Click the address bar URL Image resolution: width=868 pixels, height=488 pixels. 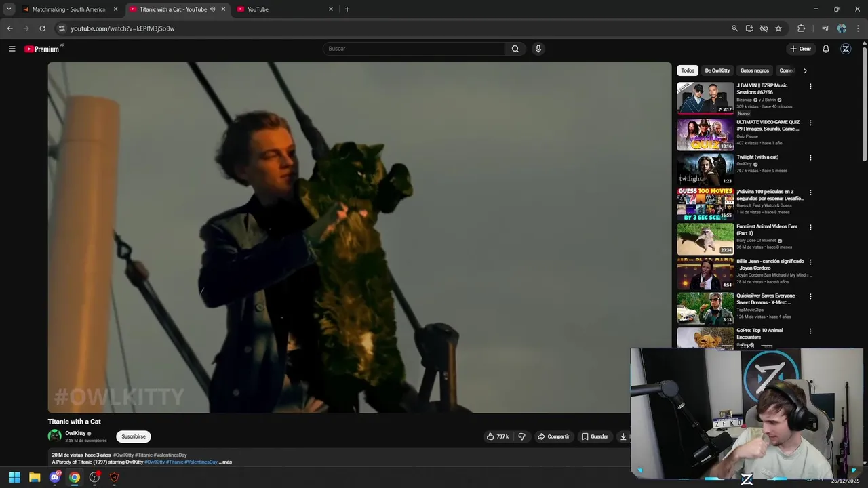pyautogui.click(x=123, y=28)
